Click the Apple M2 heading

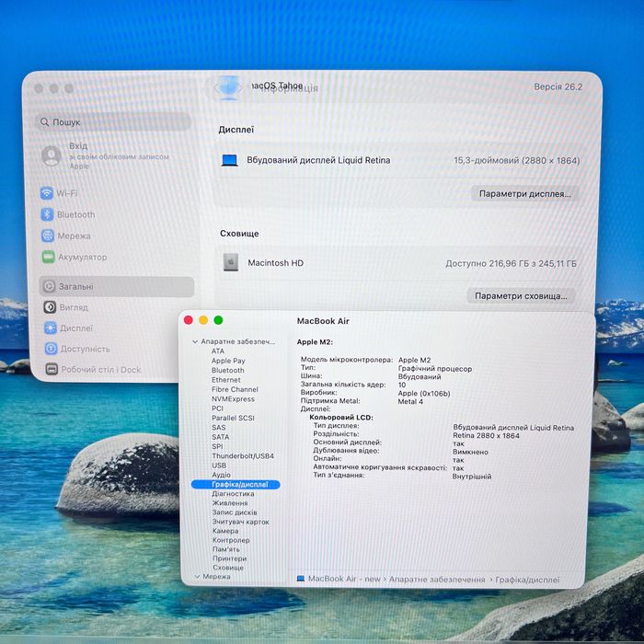tap(315, 342)
